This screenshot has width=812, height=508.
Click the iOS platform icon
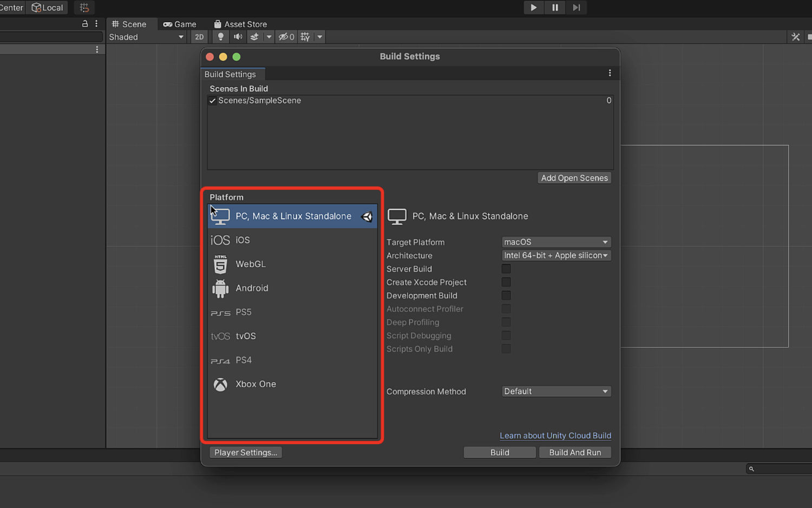coord(220,240)
